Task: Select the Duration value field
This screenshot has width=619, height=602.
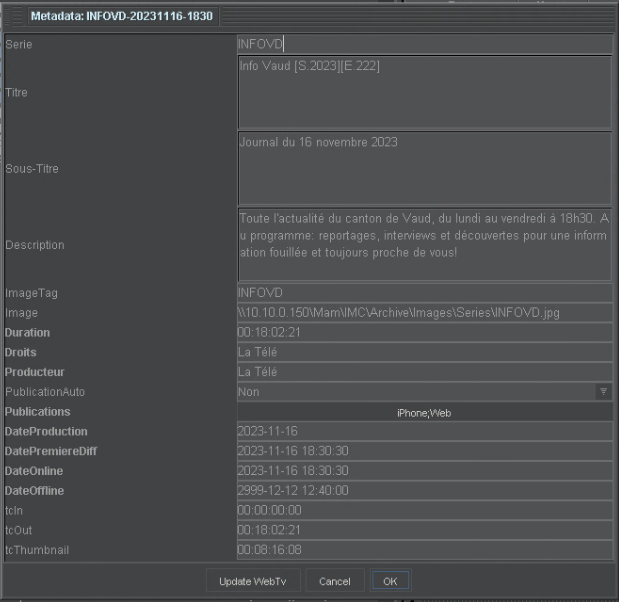Action: click(424, 332)
